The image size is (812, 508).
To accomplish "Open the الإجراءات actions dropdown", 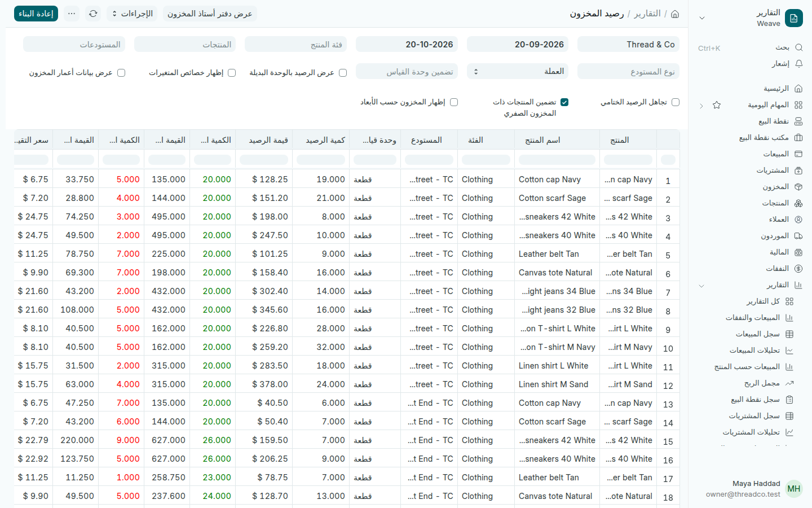I will (132, 14).
